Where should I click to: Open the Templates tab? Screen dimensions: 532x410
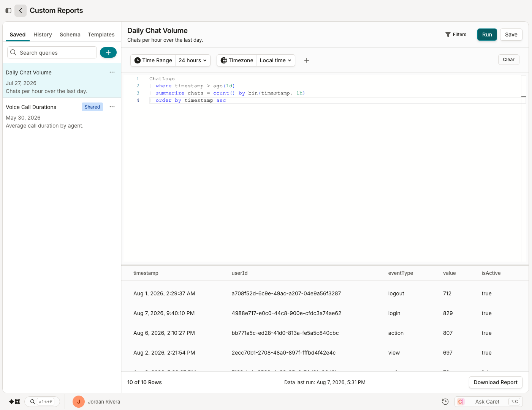click(101, 35)
